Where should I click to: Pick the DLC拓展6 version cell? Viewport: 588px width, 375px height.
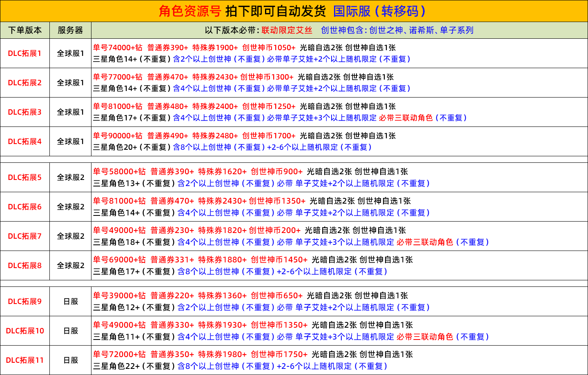(x=25, y=207)
